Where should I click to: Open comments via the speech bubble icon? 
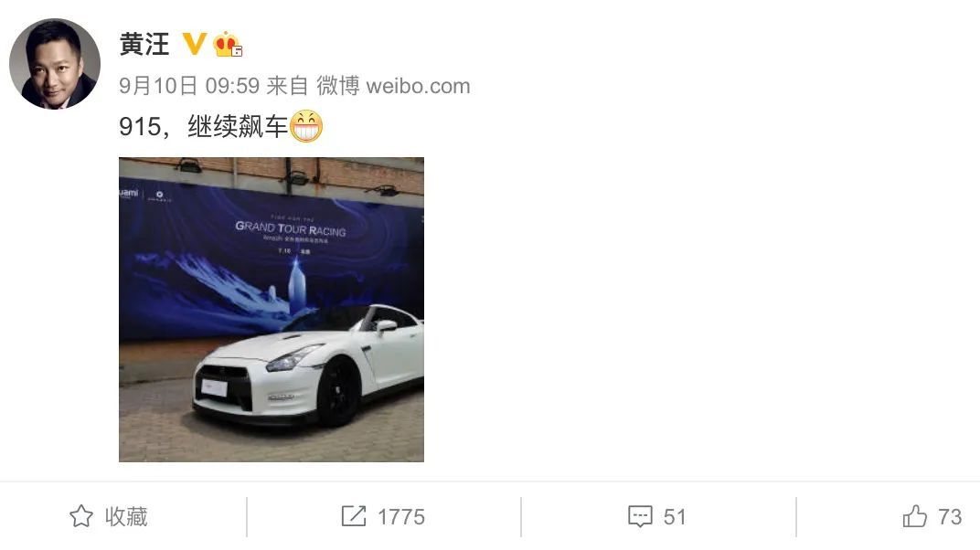click(640, 516)
